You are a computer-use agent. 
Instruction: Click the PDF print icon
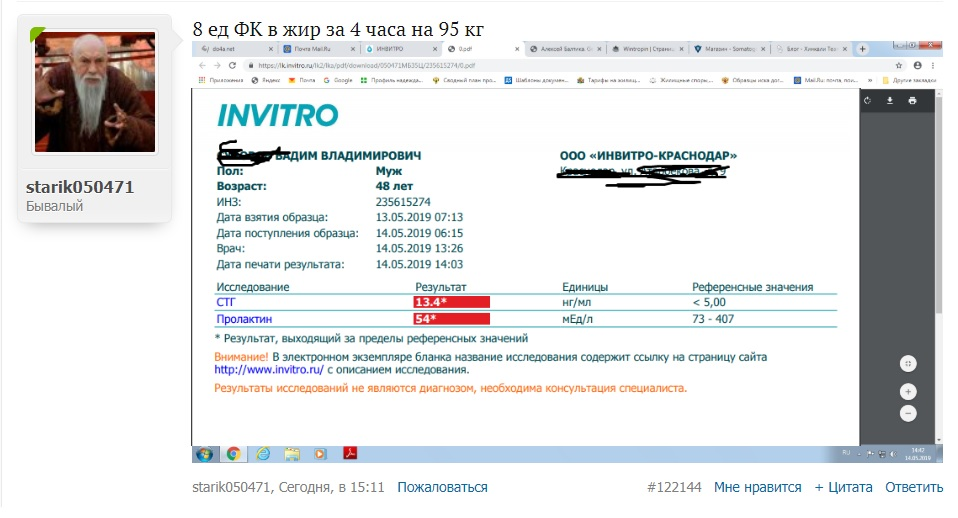click(x=912, y=101)
